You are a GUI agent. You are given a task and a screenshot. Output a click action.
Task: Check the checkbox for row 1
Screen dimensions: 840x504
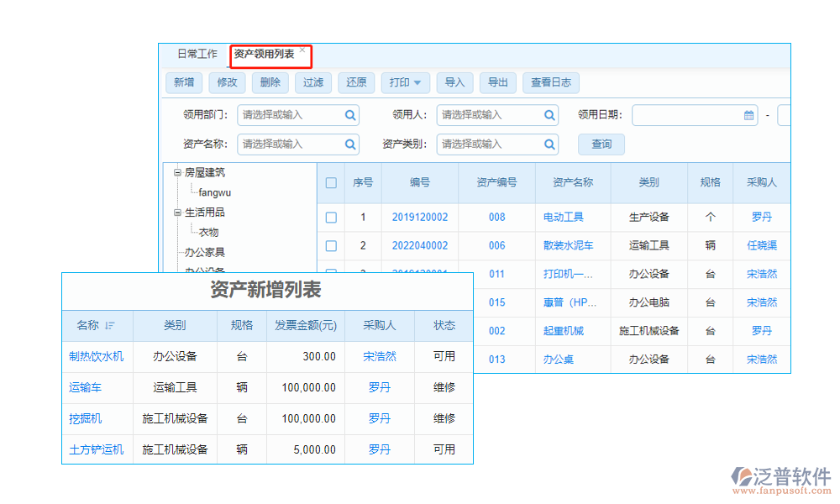pyautogui.click(x=331, y=218)
